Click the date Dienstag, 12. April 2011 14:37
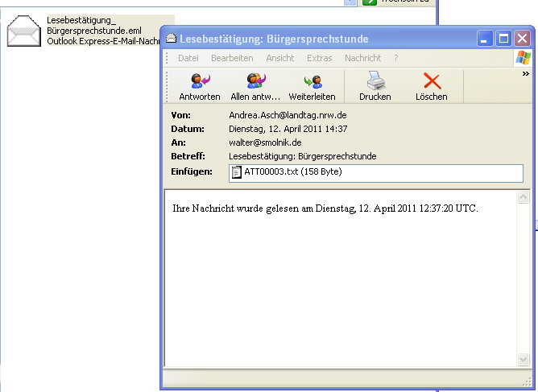The width and height of the screenshot is (538, 392). click(x=288, y=129)
